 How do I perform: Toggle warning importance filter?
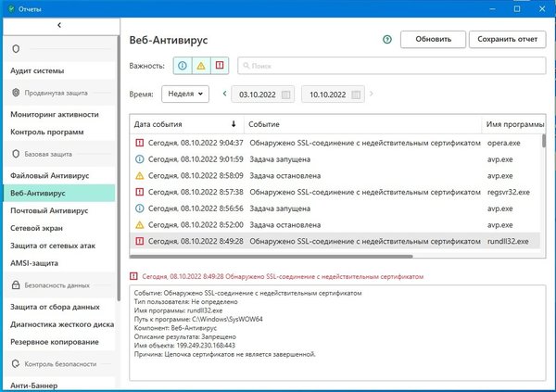pos(201,66)
